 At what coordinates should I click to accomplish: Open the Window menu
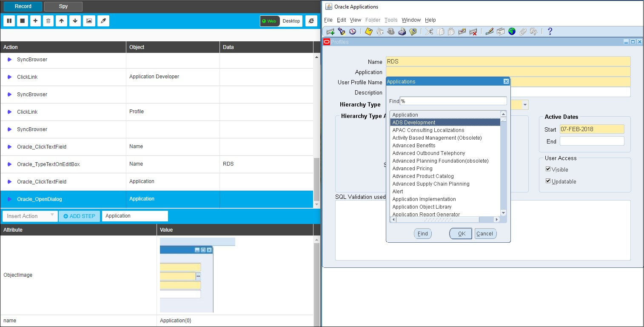point(411,20)
